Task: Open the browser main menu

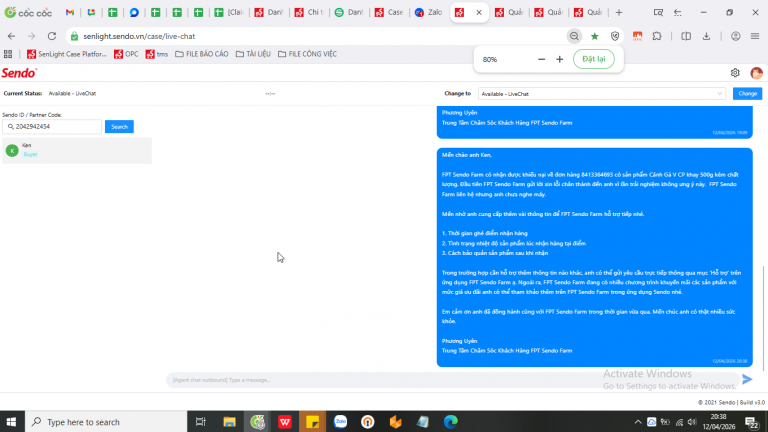Action: (755, 36)
